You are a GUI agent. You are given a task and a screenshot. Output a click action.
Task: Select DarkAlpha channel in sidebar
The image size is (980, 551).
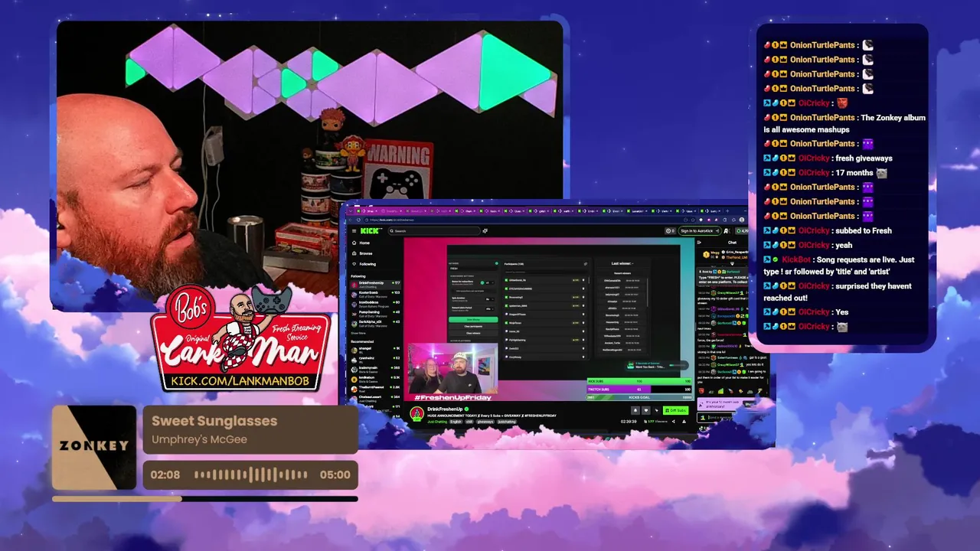coord(375,324)
